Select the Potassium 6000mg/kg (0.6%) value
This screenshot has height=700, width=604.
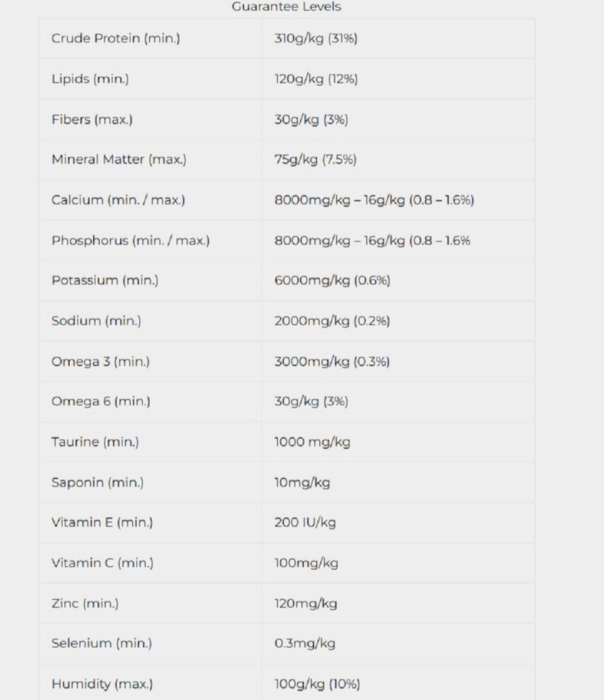pos(333,280)
